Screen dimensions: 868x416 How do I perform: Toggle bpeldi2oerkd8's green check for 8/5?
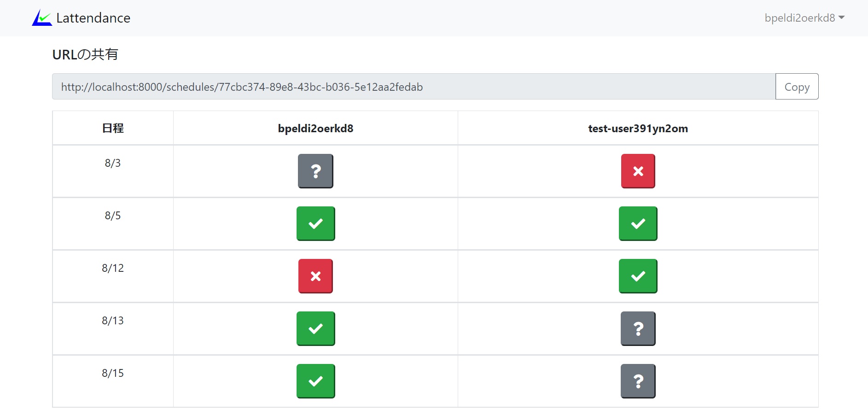pyautogui.click(x=315, y=223)
